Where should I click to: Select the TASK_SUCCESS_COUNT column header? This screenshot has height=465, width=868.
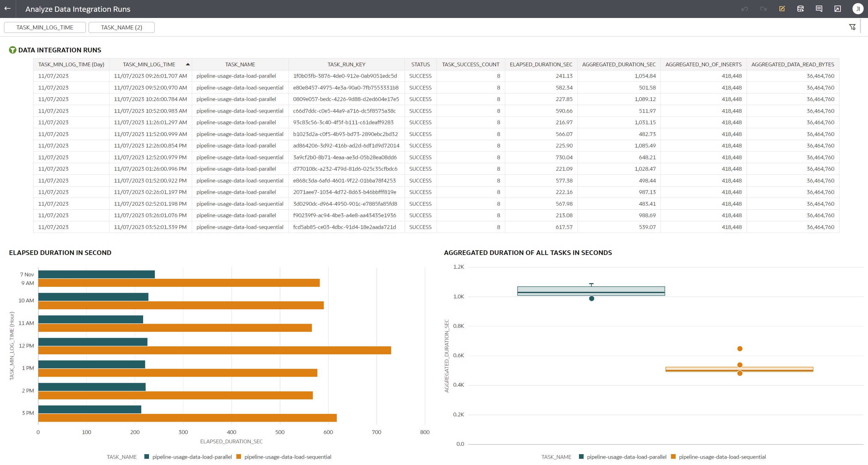tap(471, 64)
